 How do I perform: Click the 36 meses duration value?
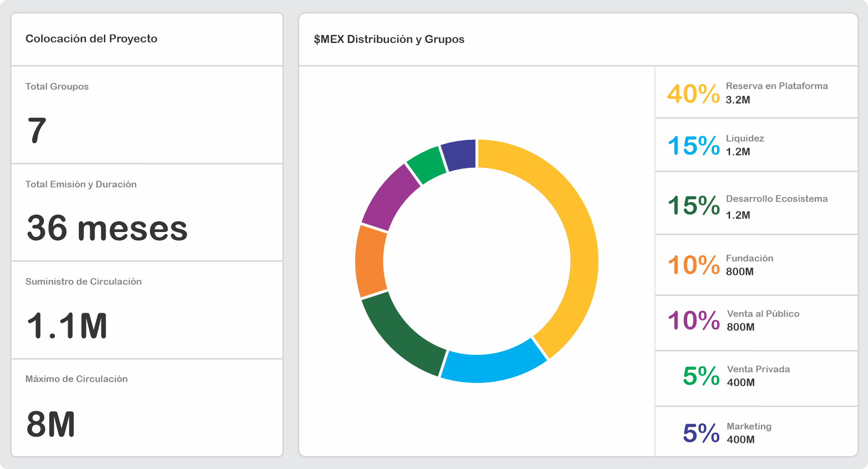click(x=107, y=228)
